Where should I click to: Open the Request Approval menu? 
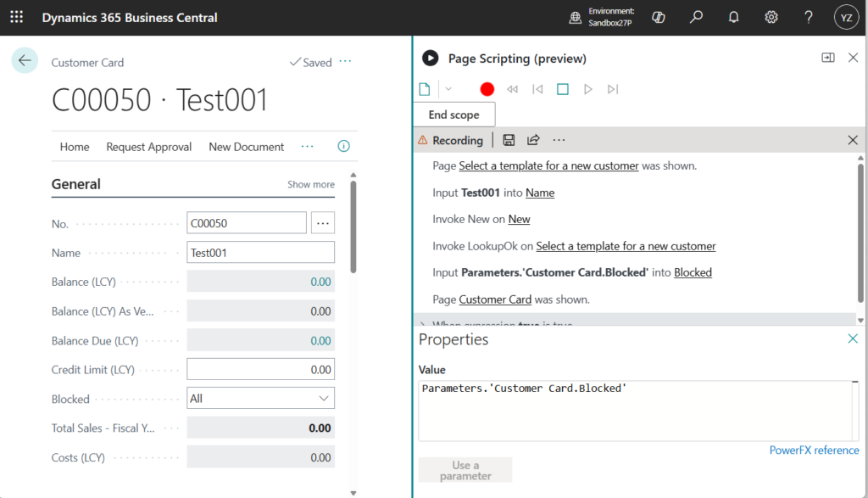pos(149,147)
